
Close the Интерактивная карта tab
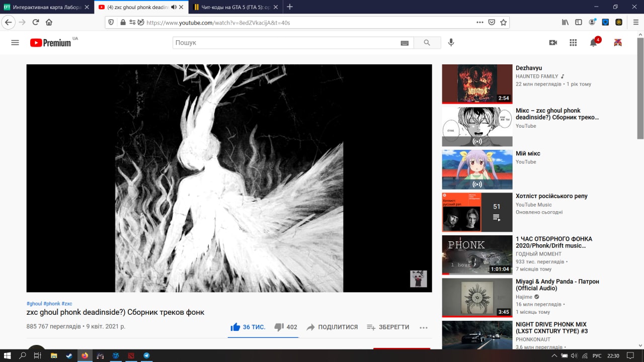(87, 7)
